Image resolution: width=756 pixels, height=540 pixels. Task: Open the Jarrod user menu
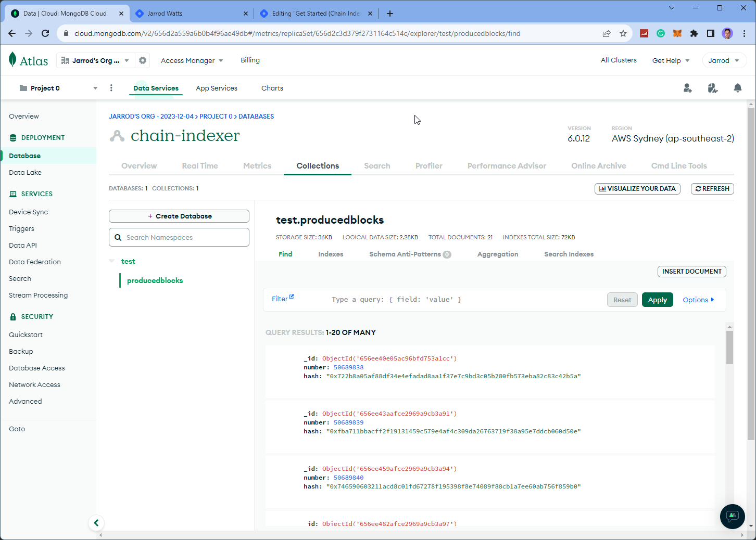(724, 60)
